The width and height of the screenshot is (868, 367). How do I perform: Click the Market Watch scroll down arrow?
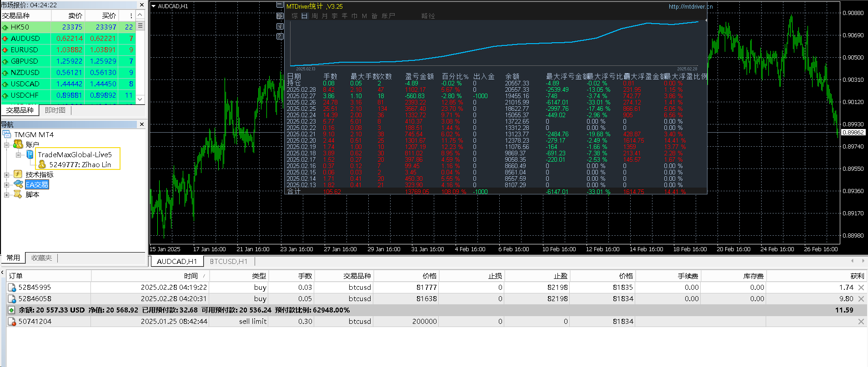pos(140,99)
